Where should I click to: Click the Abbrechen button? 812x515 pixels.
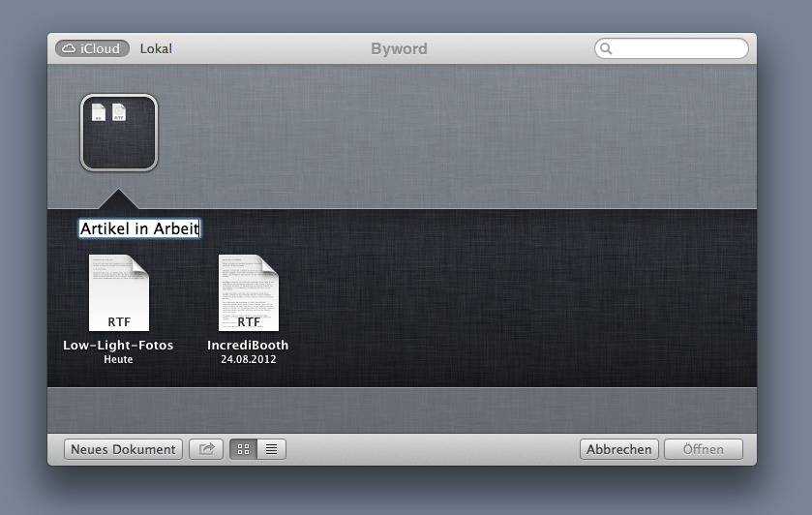(618, 449)
